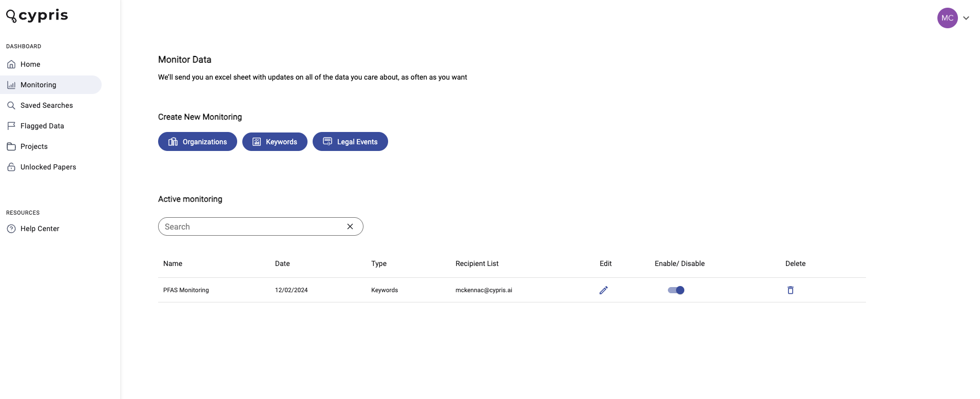Click the Home house icon in sidebar
Screen dimensions: 980x399
(x=11, y=64)
